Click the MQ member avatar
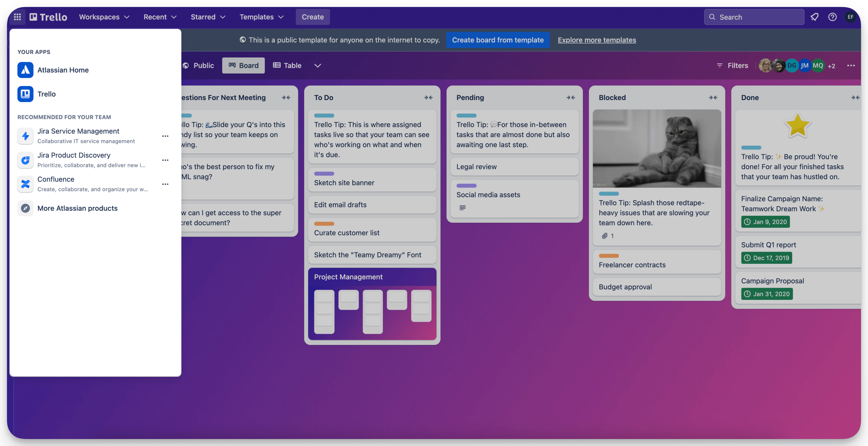This screenshot has width=868, height=446. (x=818, y=65)
